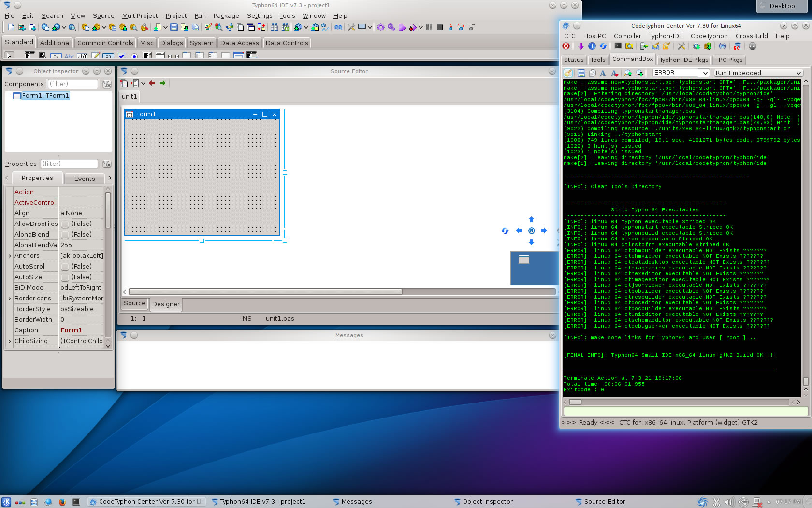Click the crossed tools icon in CodeTyphon Center
The height and width of the screenshot is (508, 812).
tap(681, 46)
